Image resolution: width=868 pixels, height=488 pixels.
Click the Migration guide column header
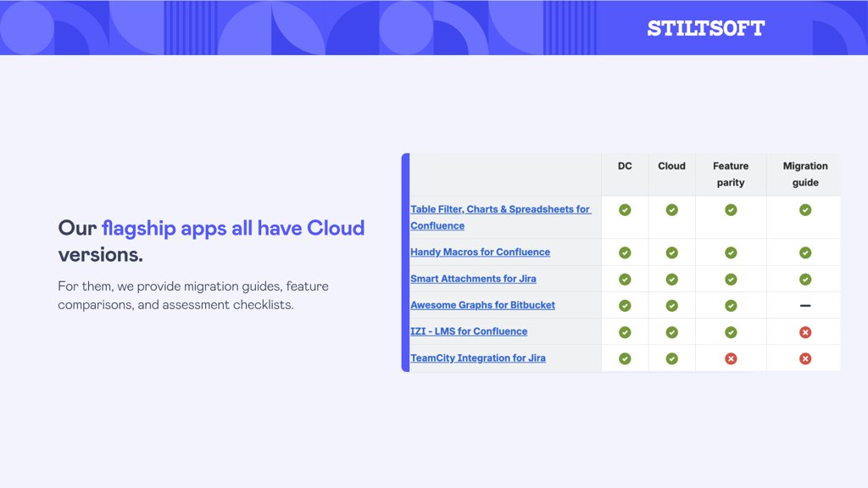(x=805, y=174)
